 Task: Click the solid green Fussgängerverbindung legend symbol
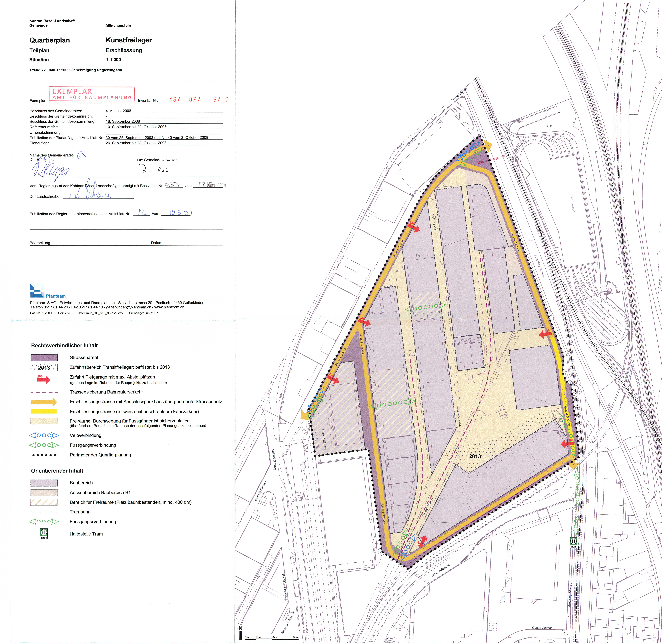click(44, 445)
